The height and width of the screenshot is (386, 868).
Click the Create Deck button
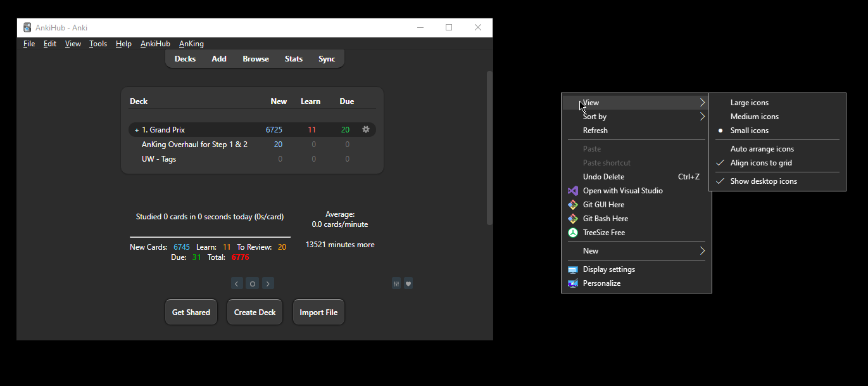click(x=255, y=312)
